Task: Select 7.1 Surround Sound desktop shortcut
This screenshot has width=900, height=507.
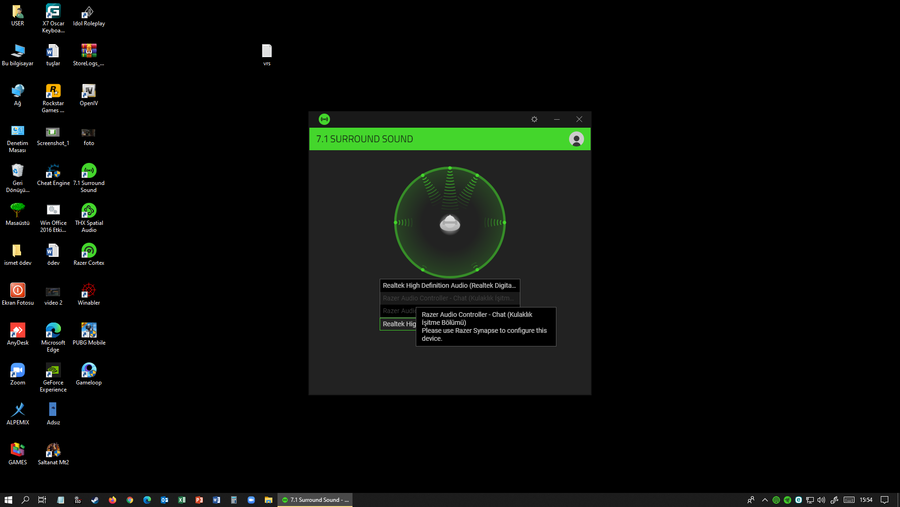Action: (88, 178)
